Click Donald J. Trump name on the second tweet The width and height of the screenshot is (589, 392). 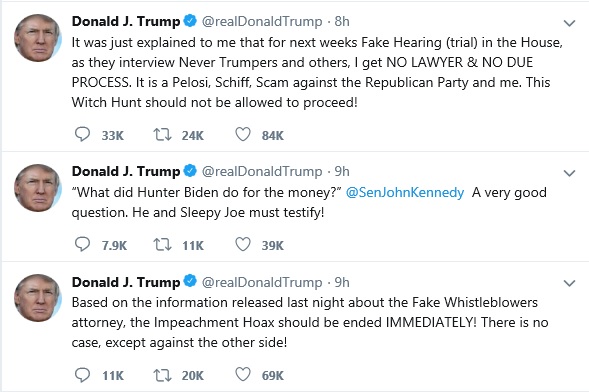click(126, 171)
